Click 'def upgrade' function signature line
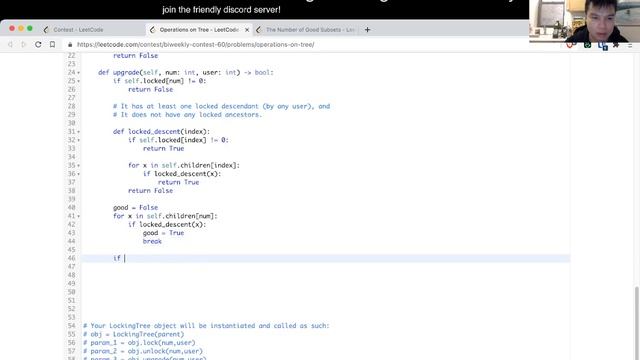Viewport: 640px width, 360px height. (x=186, y=72)
